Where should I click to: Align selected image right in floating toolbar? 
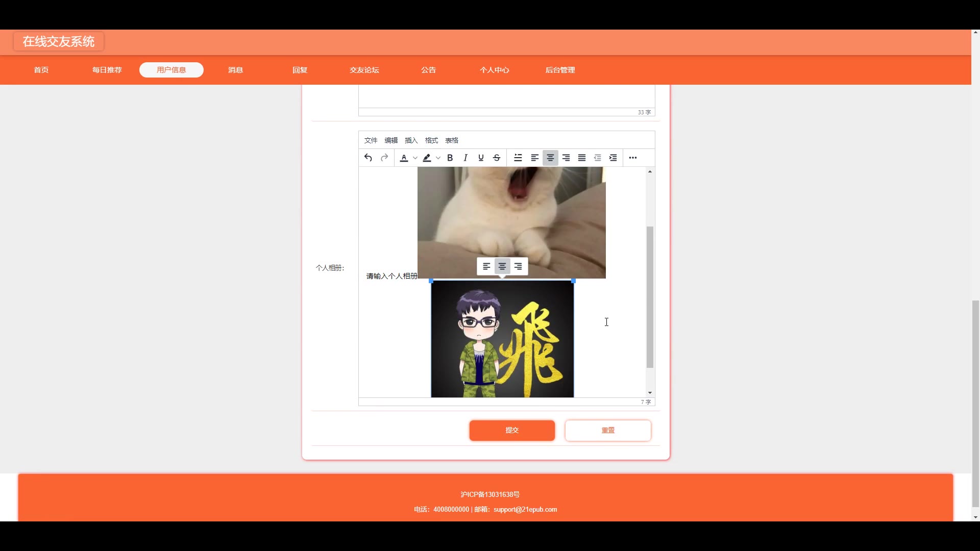(x=518, y=266)
